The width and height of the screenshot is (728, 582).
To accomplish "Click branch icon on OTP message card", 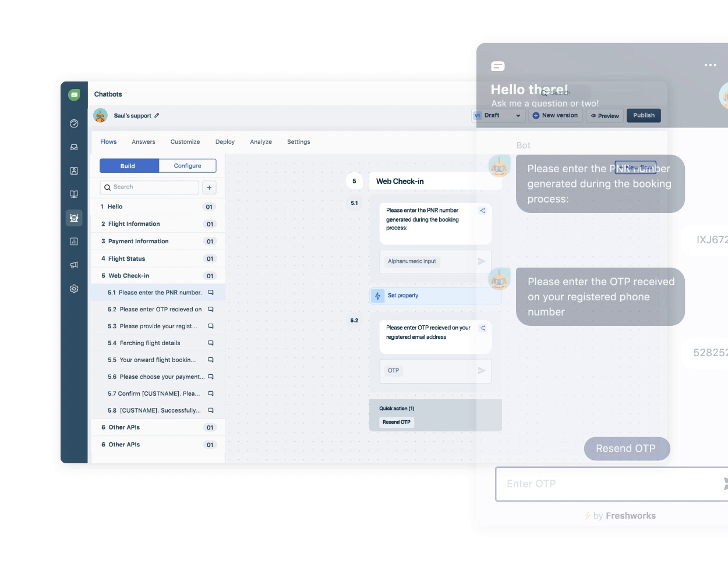I will (482, 328).
